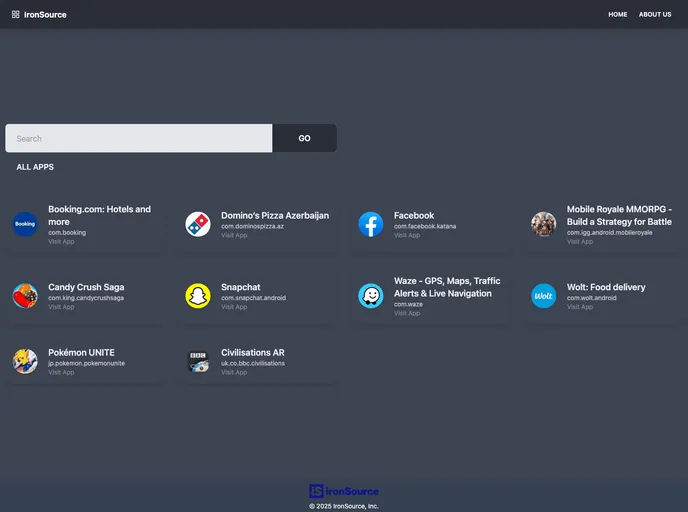Visit App link under Domino's Pizza Azerbaijan
The height and width of the screenshot is (512, 688).
234,235
